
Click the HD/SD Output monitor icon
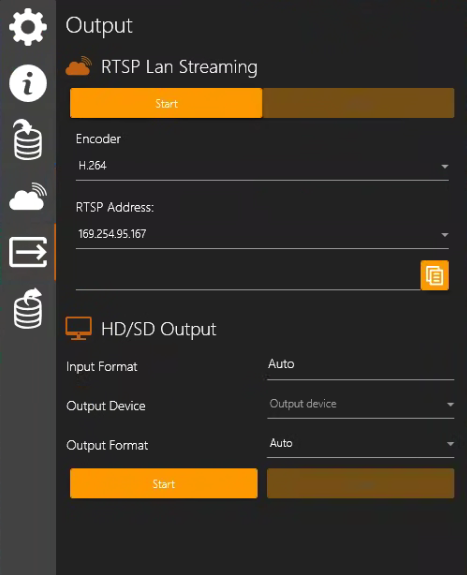click(79, 329)
